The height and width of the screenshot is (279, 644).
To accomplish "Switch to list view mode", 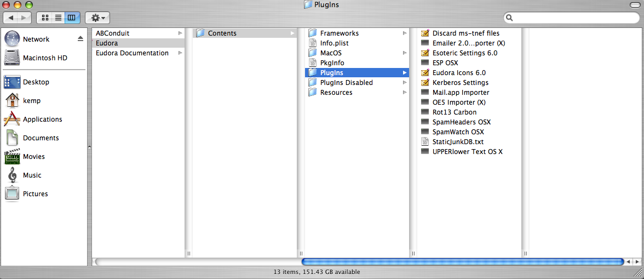I will [58, 18].
